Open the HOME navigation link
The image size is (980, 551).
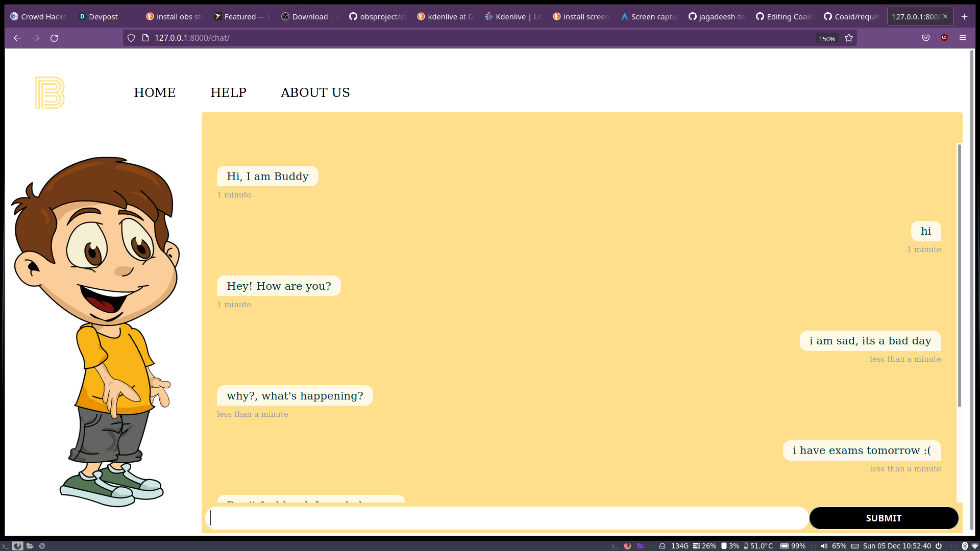point(155,92)
